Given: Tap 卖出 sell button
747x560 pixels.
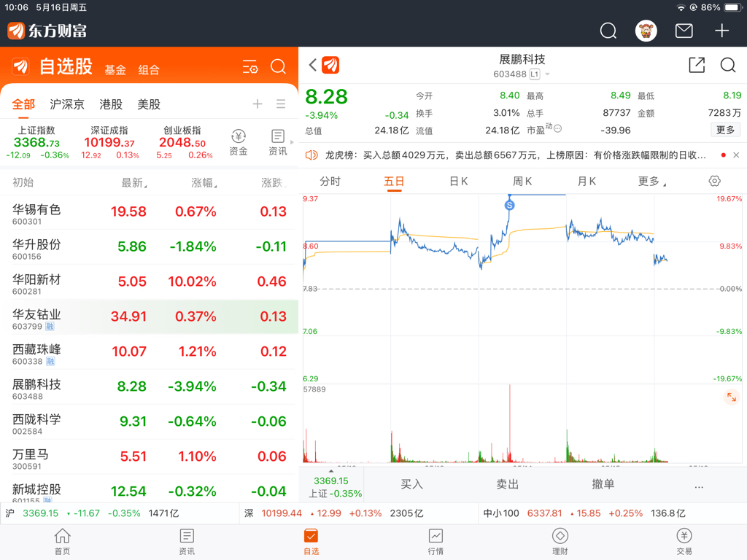Looking at the screenshot, I should (x=508, y=484).
